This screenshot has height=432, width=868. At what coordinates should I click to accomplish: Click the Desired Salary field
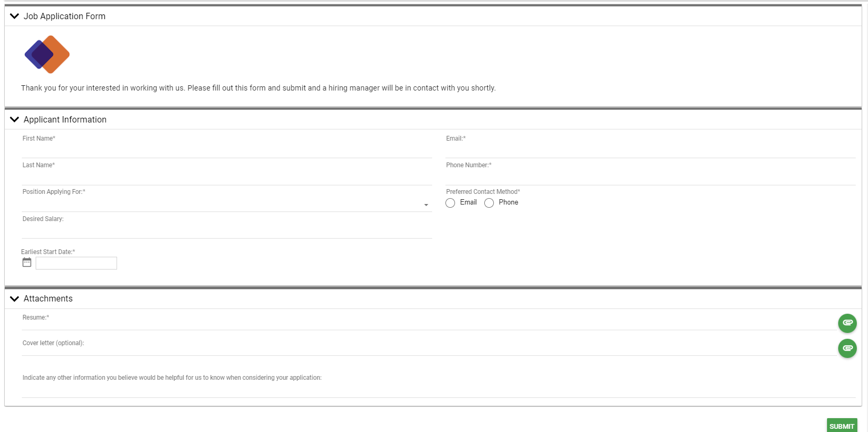(x=227, y=231)
